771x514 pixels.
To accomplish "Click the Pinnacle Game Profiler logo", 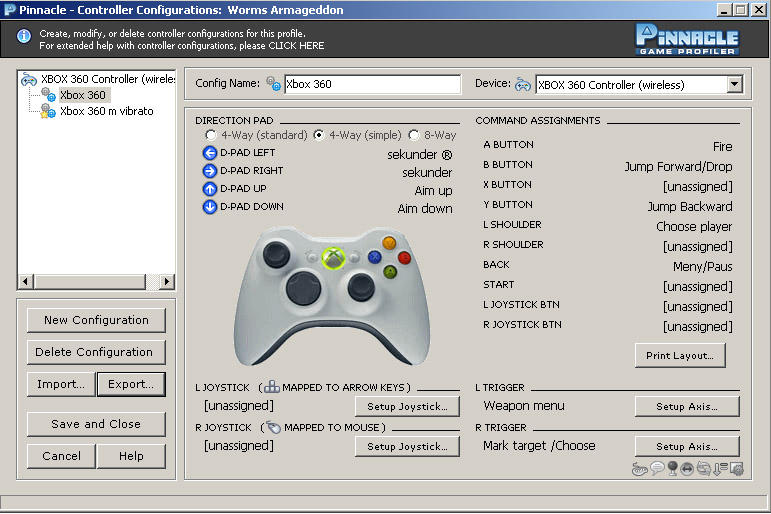I will [687, 39].
